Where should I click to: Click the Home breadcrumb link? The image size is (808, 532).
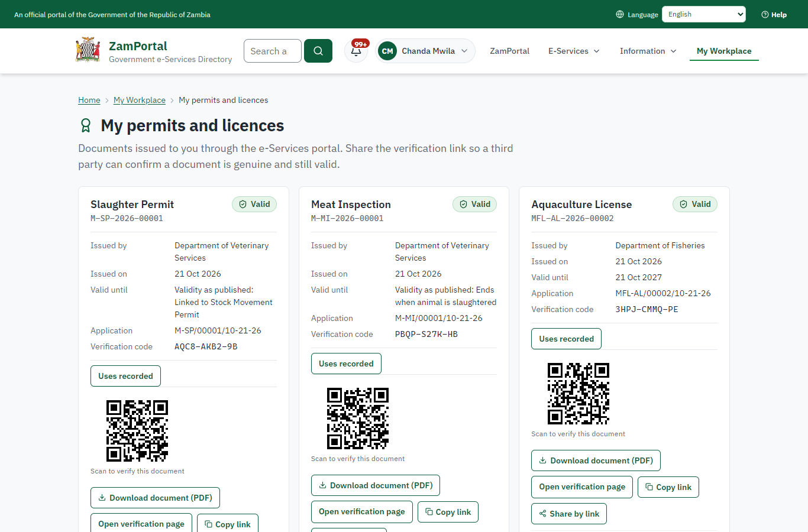(x=89, y=100)
